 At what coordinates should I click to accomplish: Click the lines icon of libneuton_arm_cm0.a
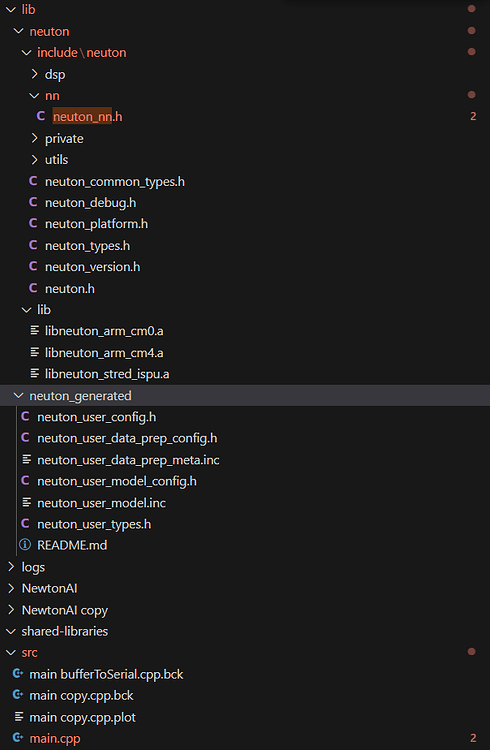click(34, 331)
